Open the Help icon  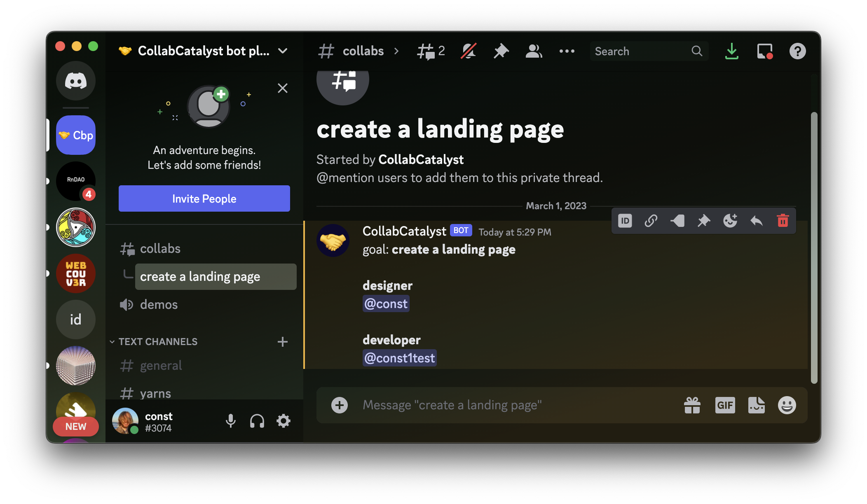798,51
